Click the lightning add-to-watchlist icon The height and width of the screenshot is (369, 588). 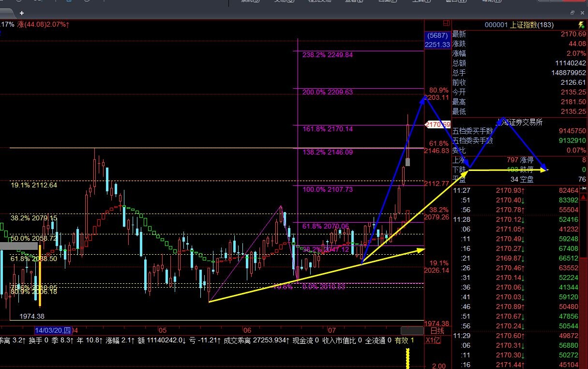(x=581, y=25)
